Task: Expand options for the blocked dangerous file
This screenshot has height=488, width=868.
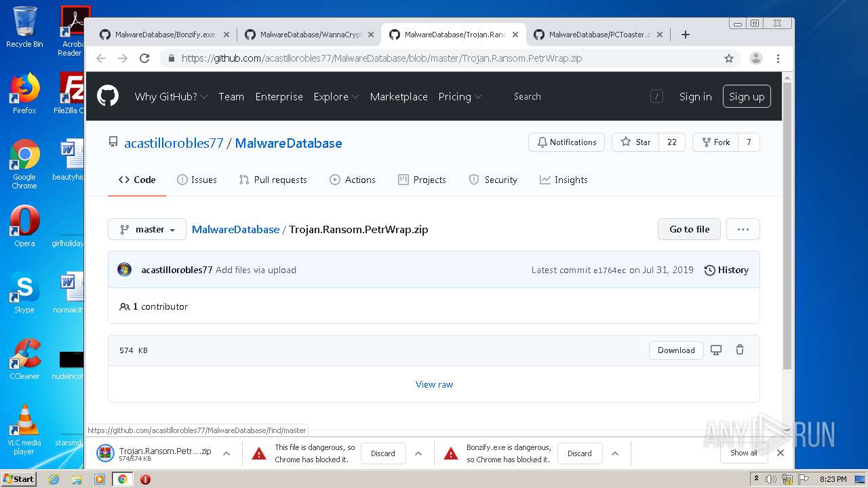Action: point(418,453)
